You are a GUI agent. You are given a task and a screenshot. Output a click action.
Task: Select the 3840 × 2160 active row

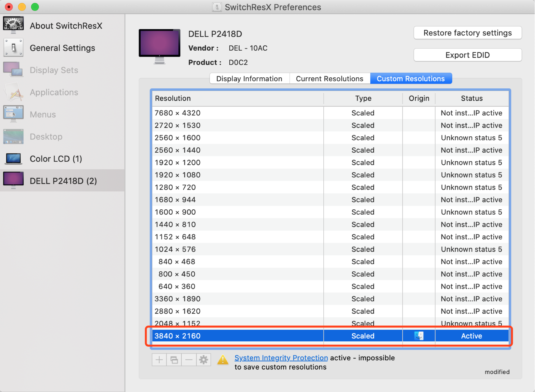click(330, 336)
